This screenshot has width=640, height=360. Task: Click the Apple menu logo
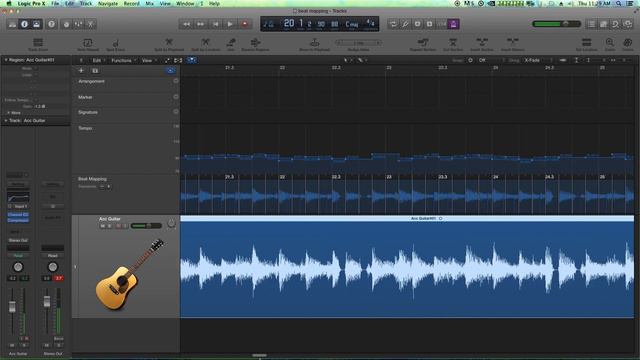point(9,3)
